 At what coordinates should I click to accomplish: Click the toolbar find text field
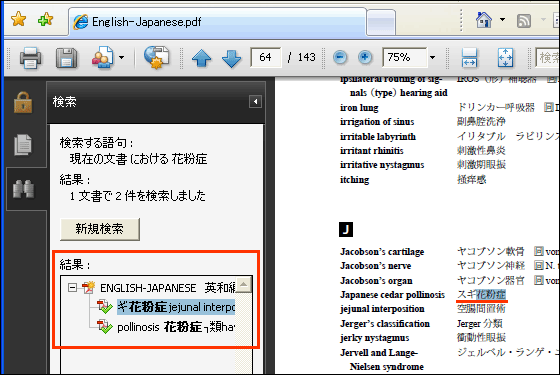click(x=548, y=57)
